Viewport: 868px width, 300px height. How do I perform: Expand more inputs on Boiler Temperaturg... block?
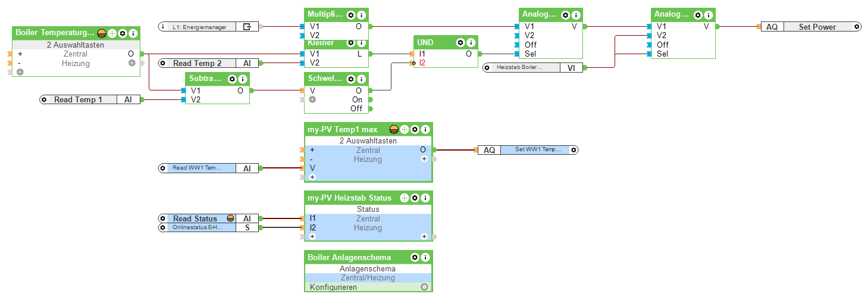click(20, 72)
